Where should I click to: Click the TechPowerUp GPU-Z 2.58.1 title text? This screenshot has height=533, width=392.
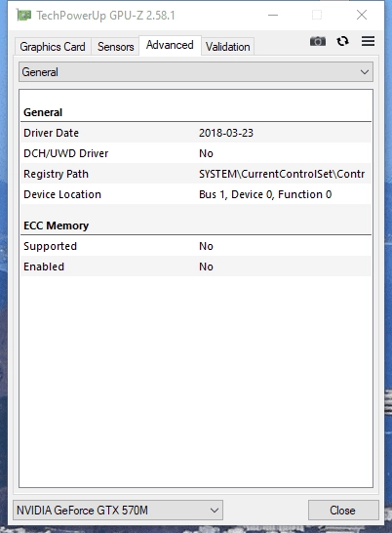[105, 16]
